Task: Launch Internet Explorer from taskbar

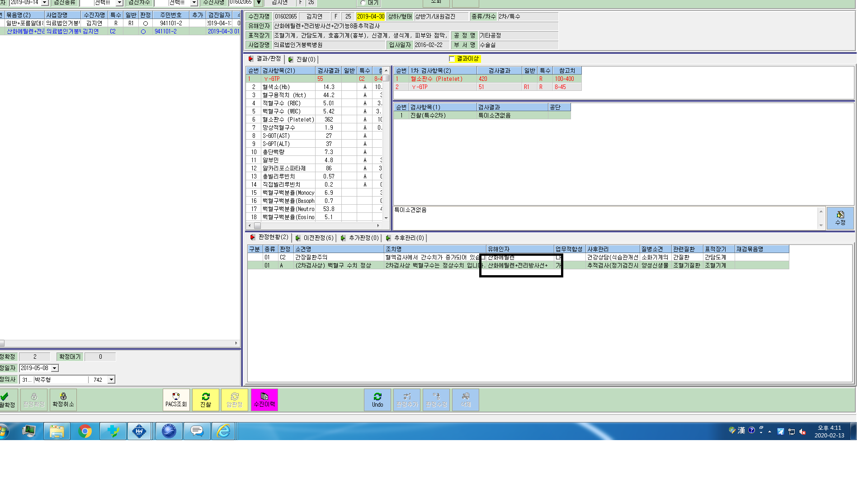Action: point(224,431)
